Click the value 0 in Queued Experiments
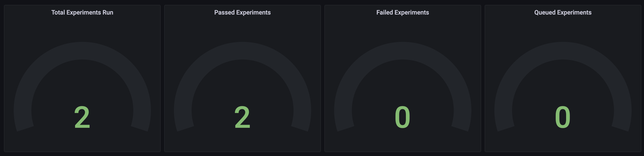Image resolution: width=644 pixels, height=156 pixels. [563, 117]
